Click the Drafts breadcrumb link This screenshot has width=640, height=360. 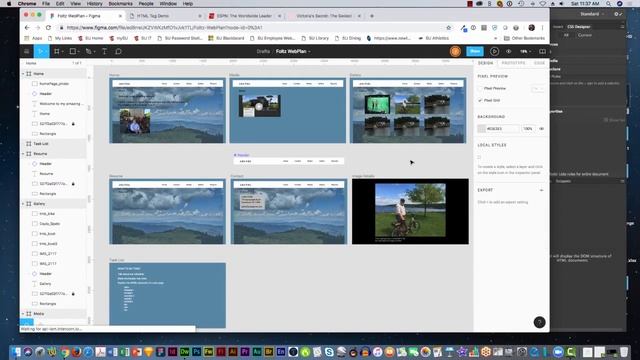click(263, 51)
